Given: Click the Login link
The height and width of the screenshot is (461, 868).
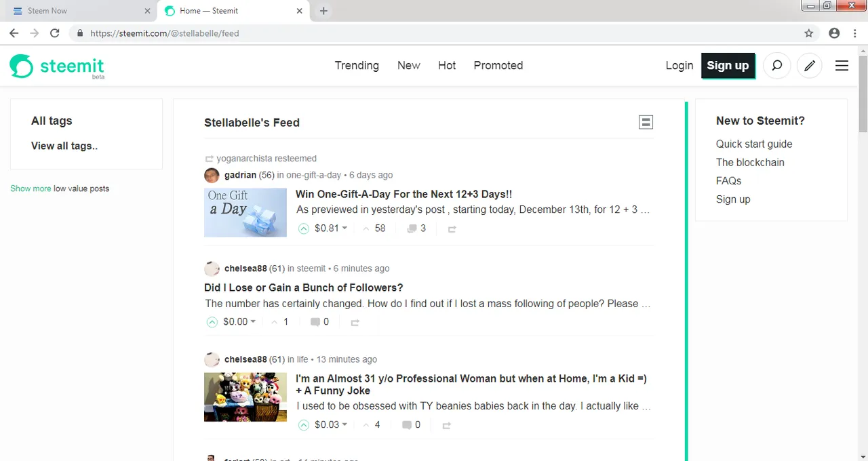Looking at the screenshot, I should point(679,66).
